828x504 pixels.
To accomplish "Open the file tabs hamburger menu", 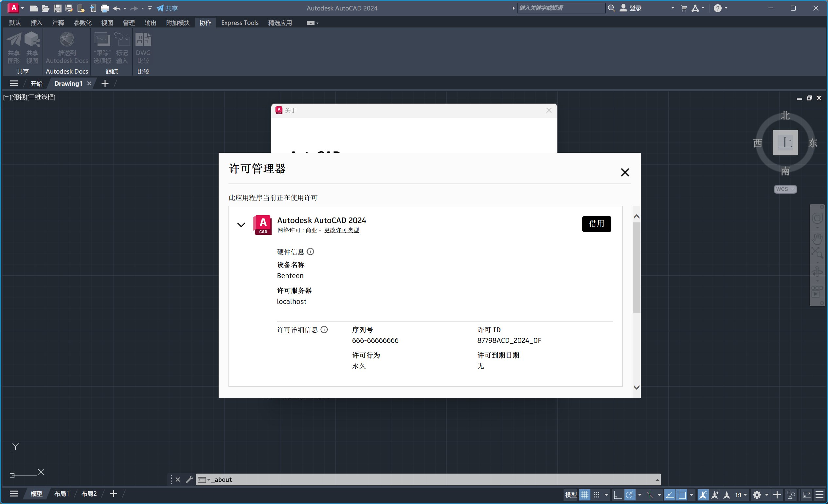I will click(x=14, y=84).
